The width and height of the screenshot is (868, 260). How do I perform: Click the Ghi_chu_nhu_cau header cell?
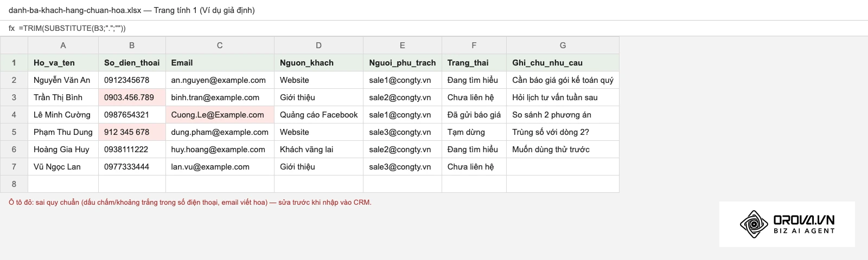(x=563, y=63)
